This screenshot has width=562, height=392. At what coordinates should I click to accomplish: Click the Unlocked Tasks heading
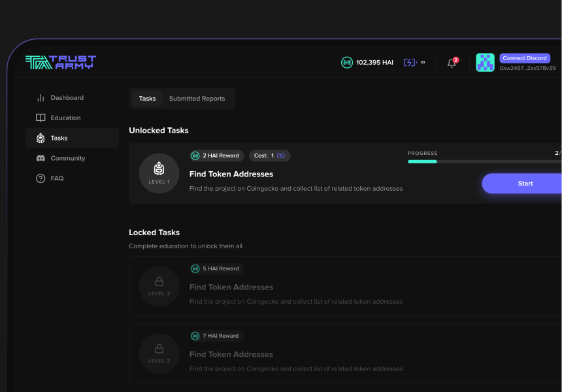click(158, 131)
